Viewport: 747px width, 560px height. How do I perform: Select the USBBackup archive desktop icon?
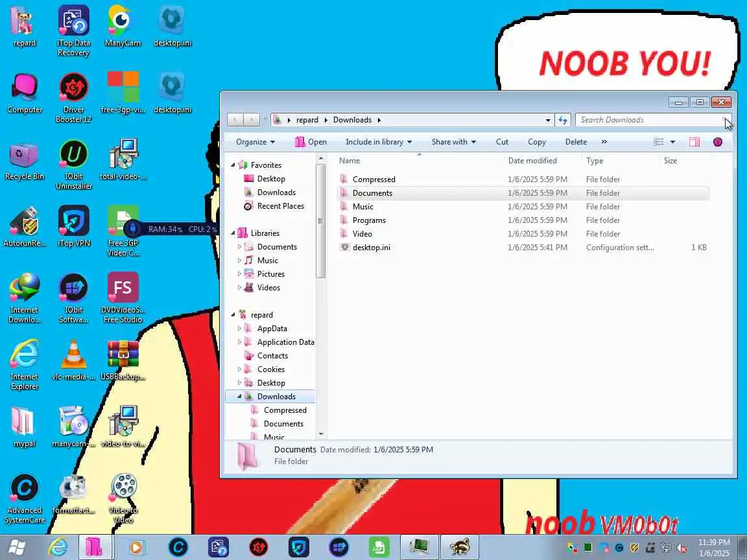(123, 359)
